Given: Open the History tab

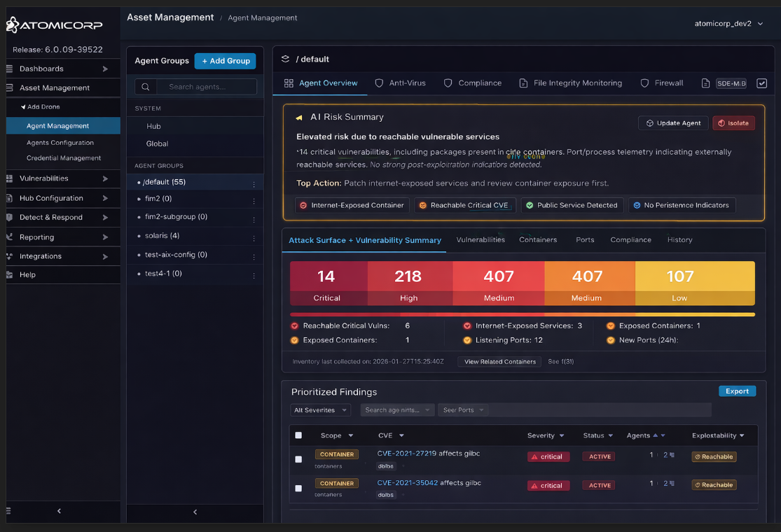Looking at the screenshot, I should pos(679,240).
